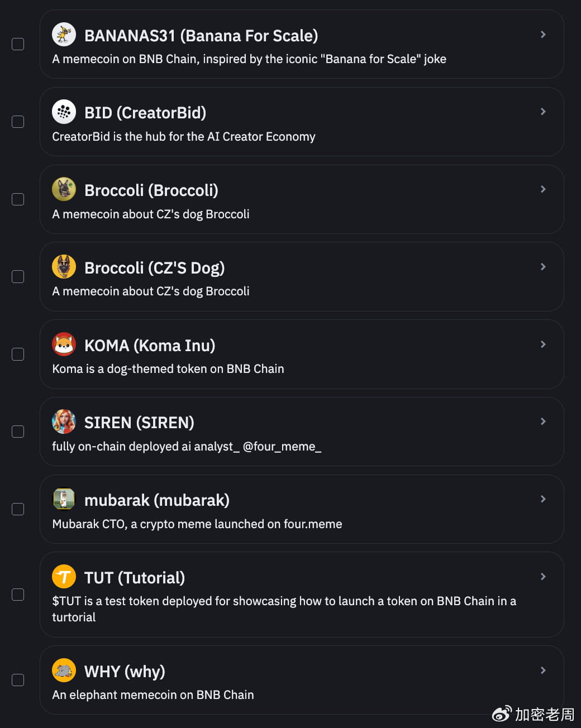Click the BANANAS31 (Banana For Scale) title

click(x=201, y=35)
